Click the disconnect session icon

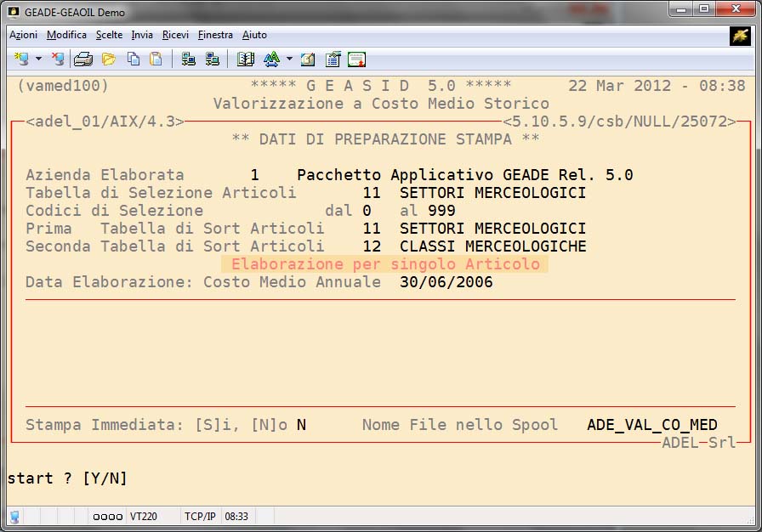click(x=58, y=59)
